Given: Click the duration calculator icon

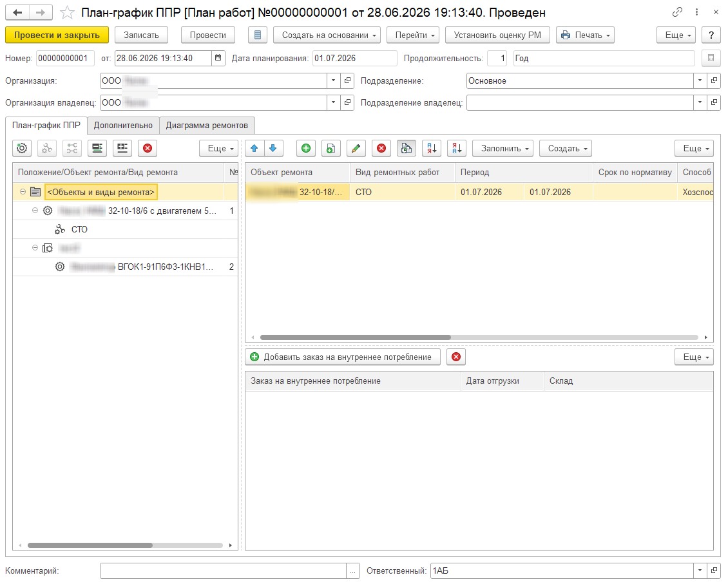Looking at the screenshot, I should pyautogui.click(x=711, y=58).
